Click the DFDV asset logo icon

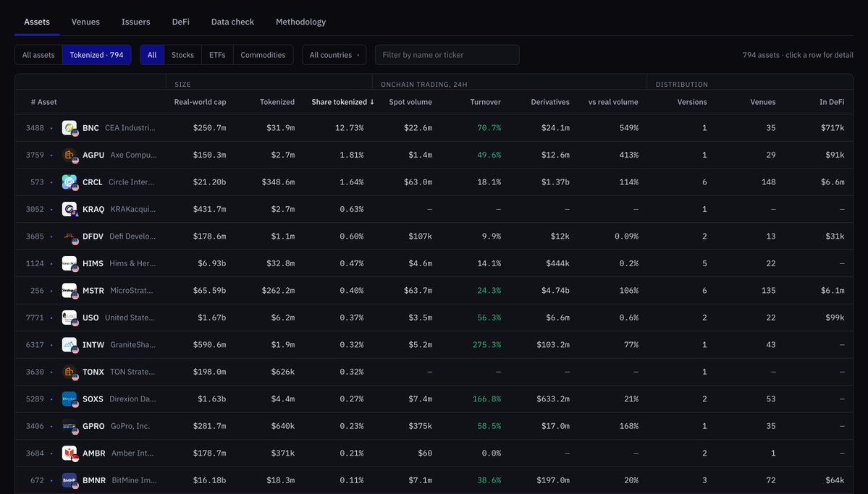point(69,237)
